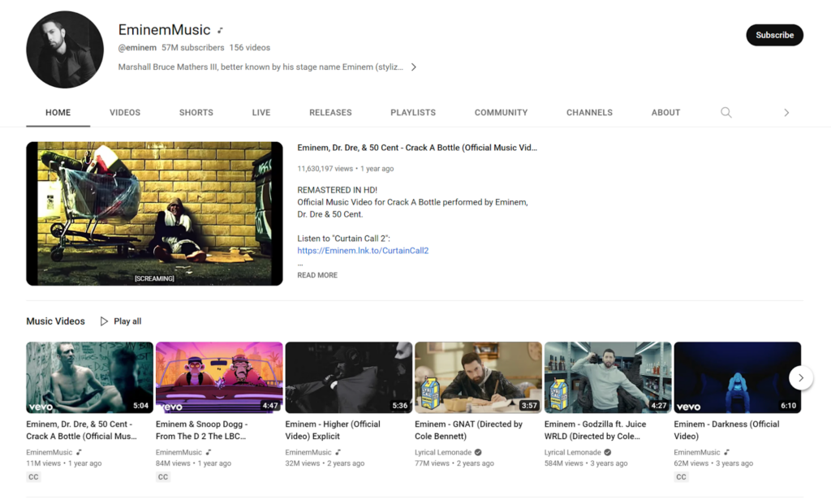
Task: Click the 57M subscribers text
Action: click(193, 48)
